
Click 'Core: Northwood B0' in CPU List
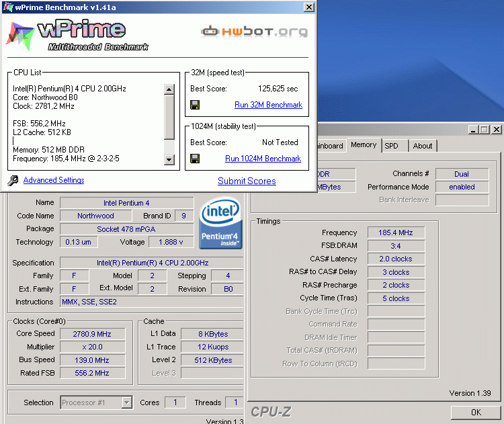45,97
